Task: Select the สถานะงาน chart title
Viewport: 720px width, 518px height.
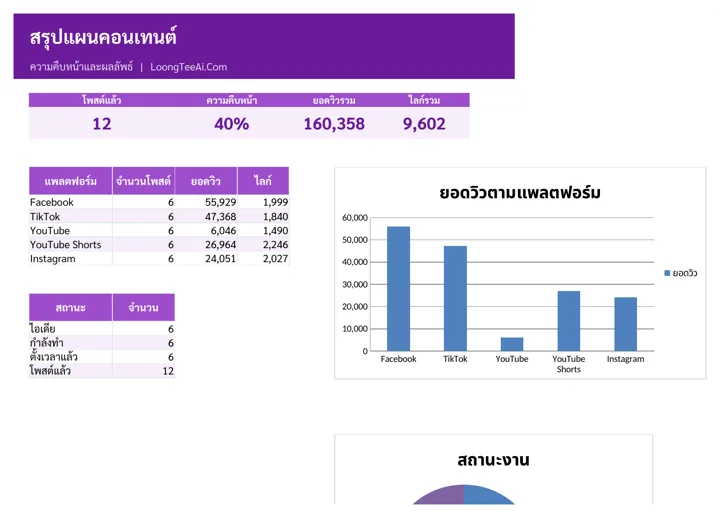Action: (x=493, y=460)
